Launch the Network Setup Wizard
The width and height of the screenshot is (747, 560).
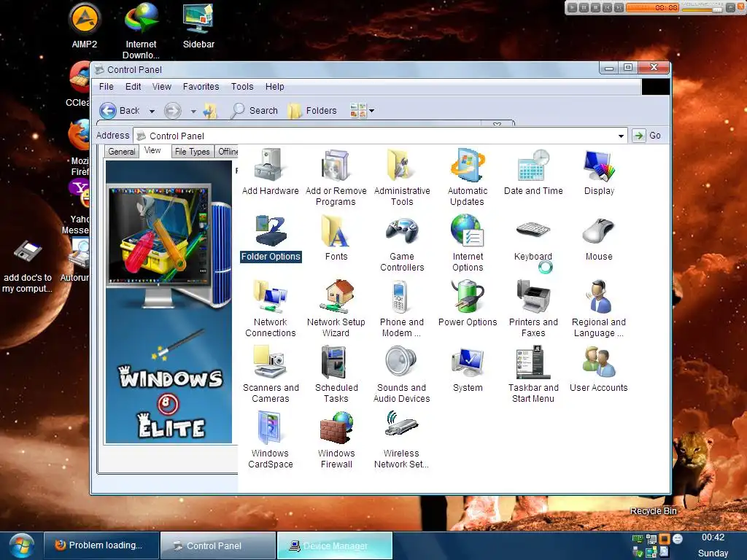[x=336, y=308]
